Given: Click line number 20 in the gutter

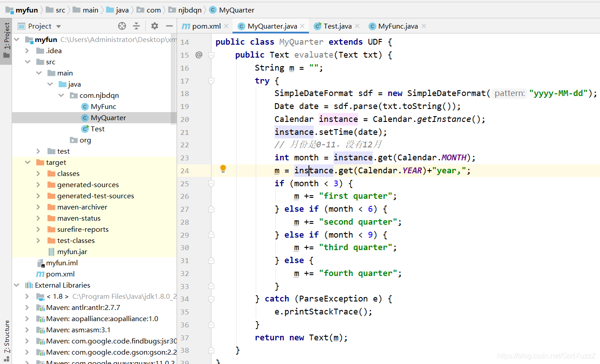Looking at the screenshot, I should [185, 119].
